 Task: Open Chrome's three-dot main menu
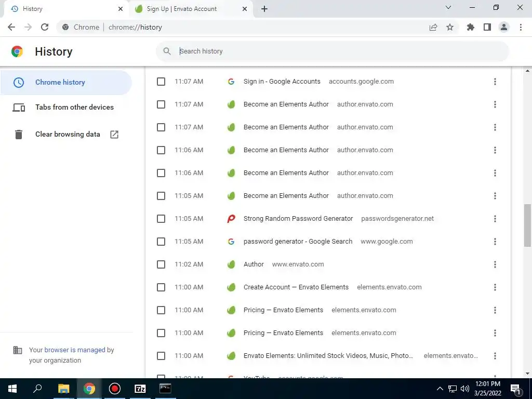521,27
